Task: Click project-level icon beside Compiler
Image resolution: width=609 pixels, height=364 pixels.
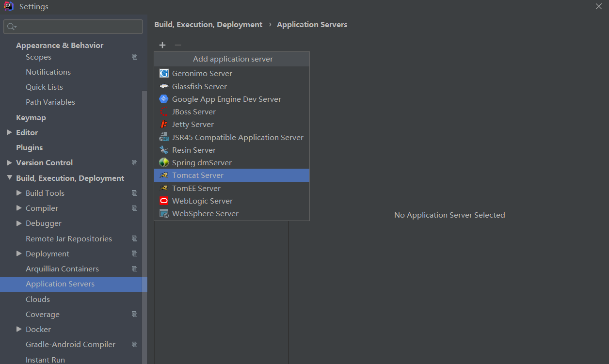Action: tap(135, 208)
